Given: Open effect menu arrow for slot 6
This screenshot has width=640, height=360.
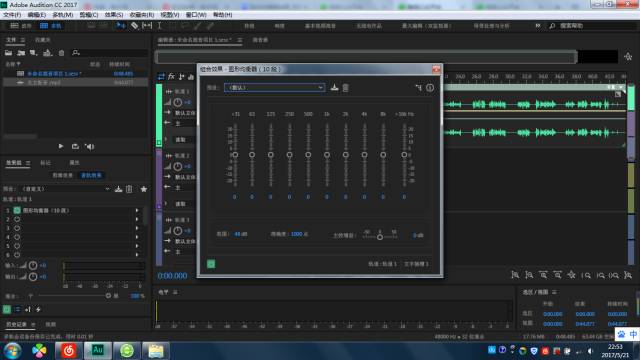Looking at the screenshot, I should tap(137, 255).
